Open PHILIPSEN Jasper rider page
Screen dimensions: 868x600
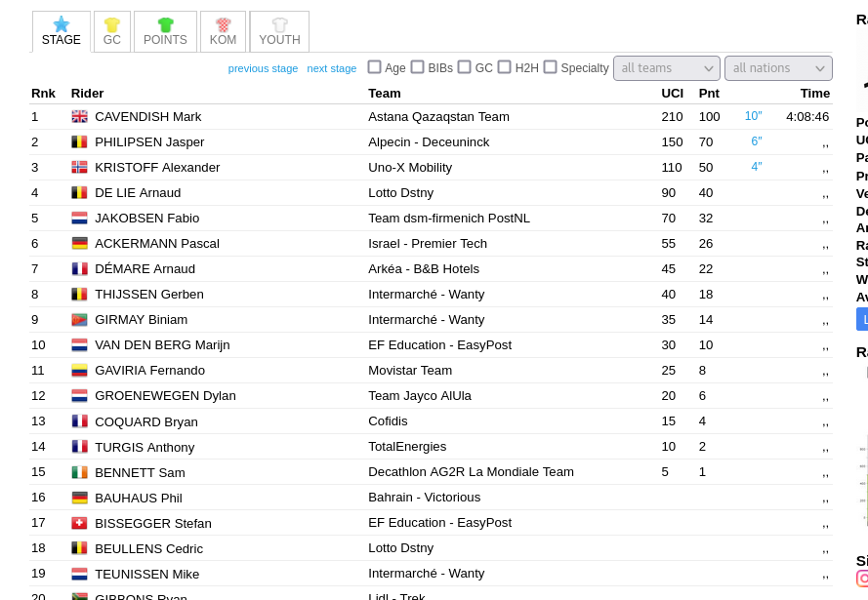pos(149,142)
